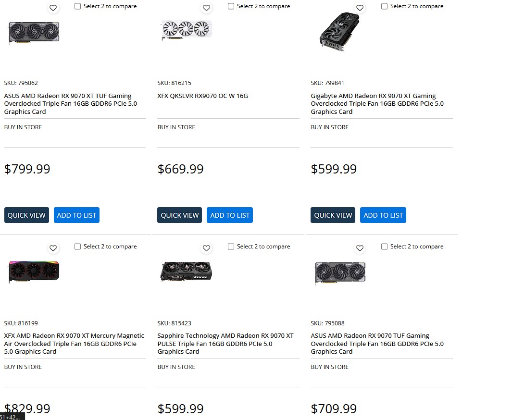
Task: Open Sapphire PULSE RX 9070 XT product title link
Action: tap(225, 344)
